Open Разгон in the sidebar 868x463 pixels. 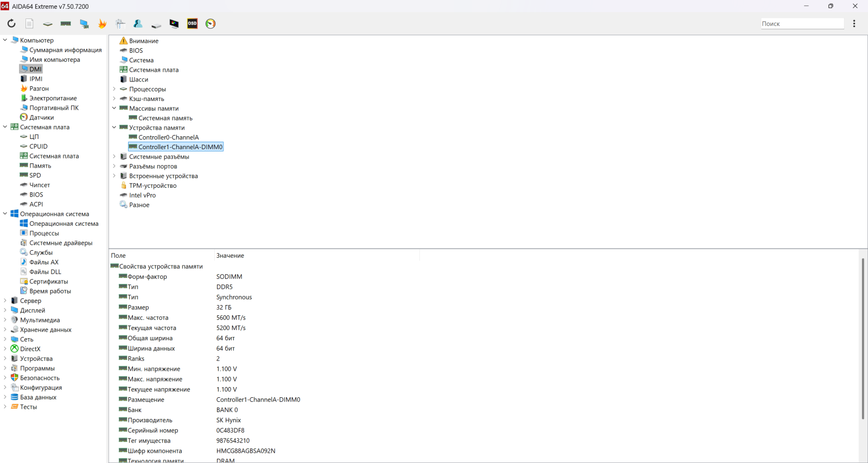pyautogui.click(x=39, y=88)
